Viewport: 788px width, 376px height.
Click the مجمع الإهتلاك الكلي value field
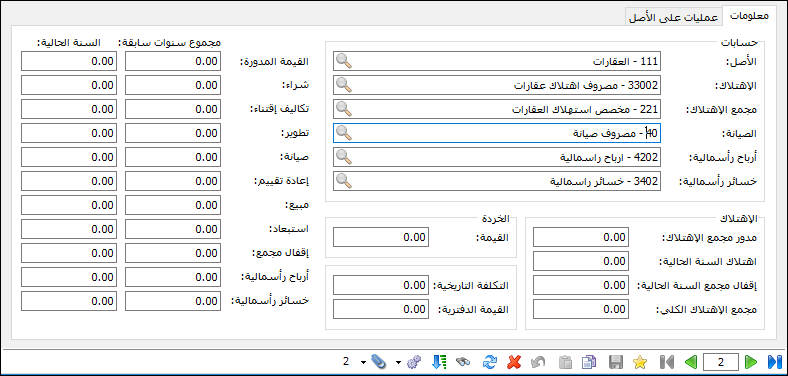pyautogui.click(x=580, y=309)
